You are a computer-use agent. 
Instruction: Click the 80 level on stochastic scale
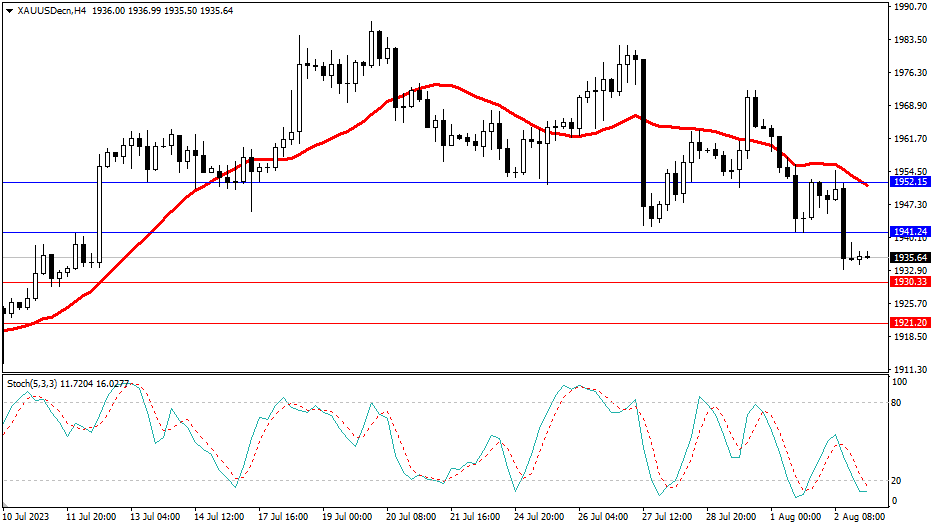[x=897, y=403]
